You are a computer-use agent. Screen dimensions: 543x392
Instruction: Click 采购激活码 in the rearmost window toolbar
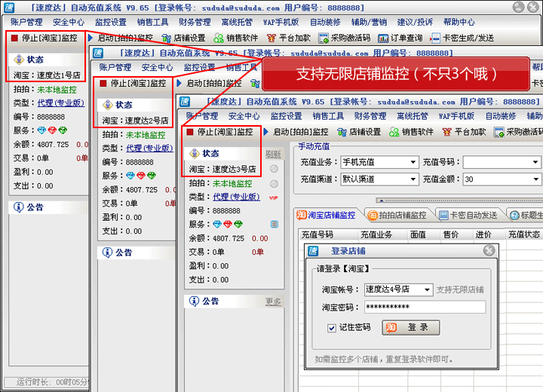[345, 38]
